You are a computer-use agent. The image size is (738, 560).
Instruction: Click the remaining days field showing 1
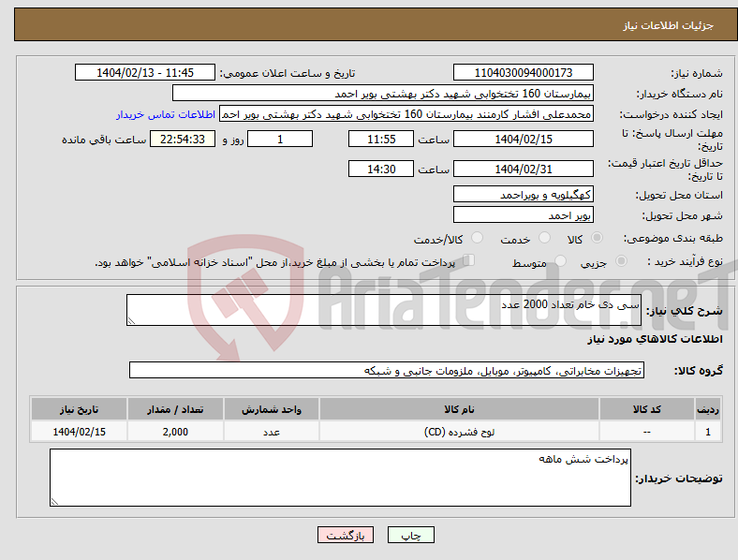point(280,139)
